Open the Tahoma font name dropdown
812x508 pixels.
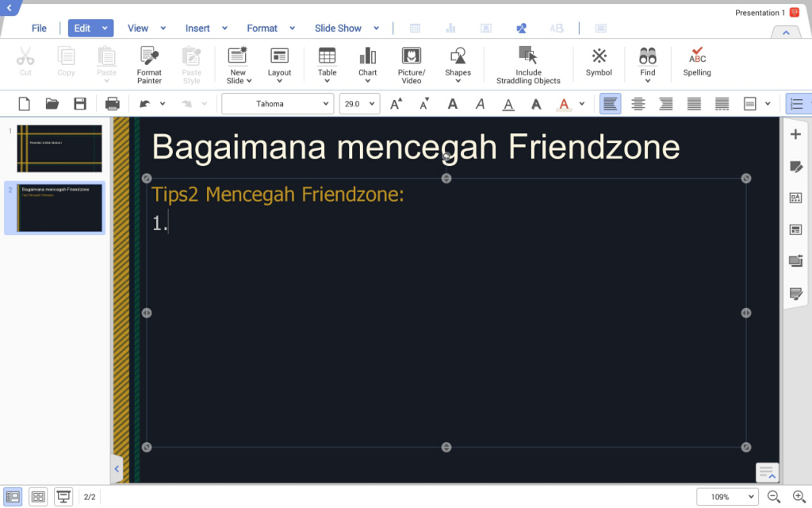[278, 104]
